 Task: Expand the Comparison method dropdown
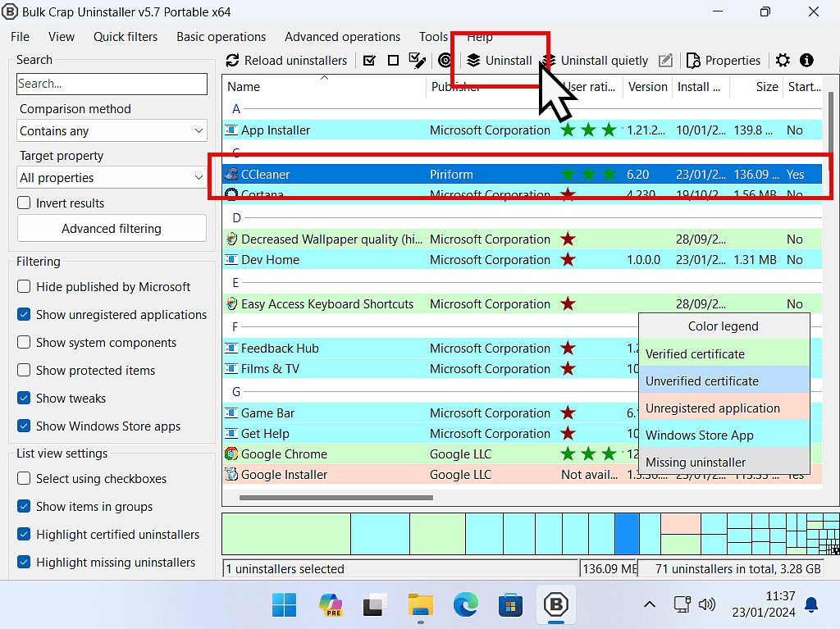click(112, 131)
